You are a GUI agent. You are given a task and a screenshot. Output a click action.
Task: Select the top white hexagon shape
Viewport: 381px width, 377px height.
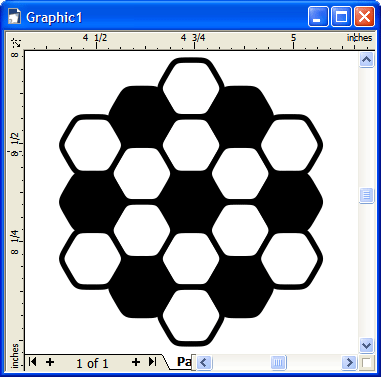(x=191, y=87)
